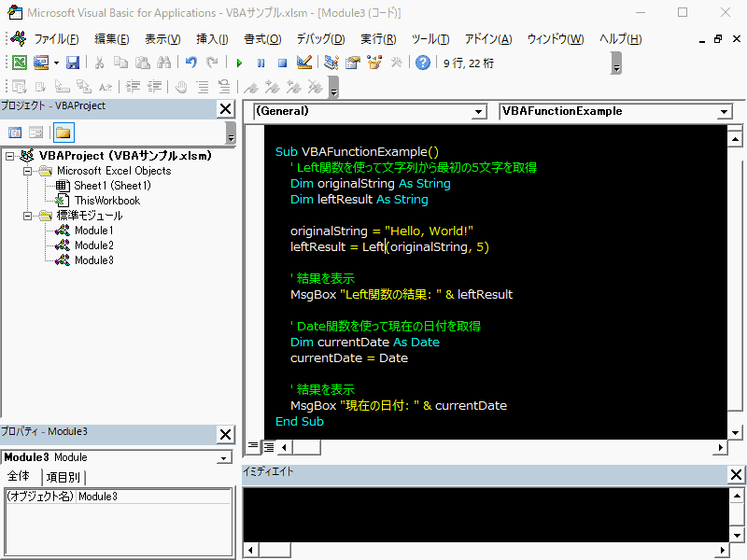The image size is (747, 560).
Task: Click inside the black Immediate window area
Action: [x=486, y=515]
